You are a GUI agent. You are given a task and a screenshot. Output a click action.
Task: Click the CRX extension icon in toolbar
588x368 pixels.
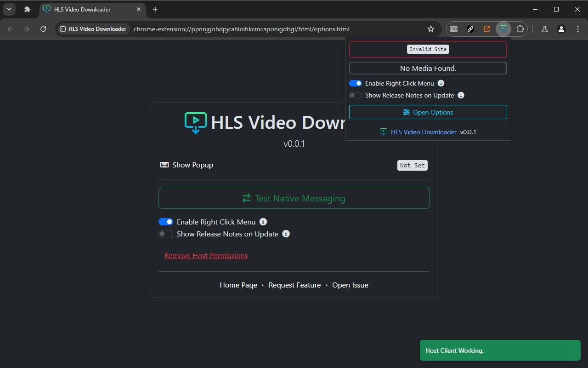click(x=453, y=29)
